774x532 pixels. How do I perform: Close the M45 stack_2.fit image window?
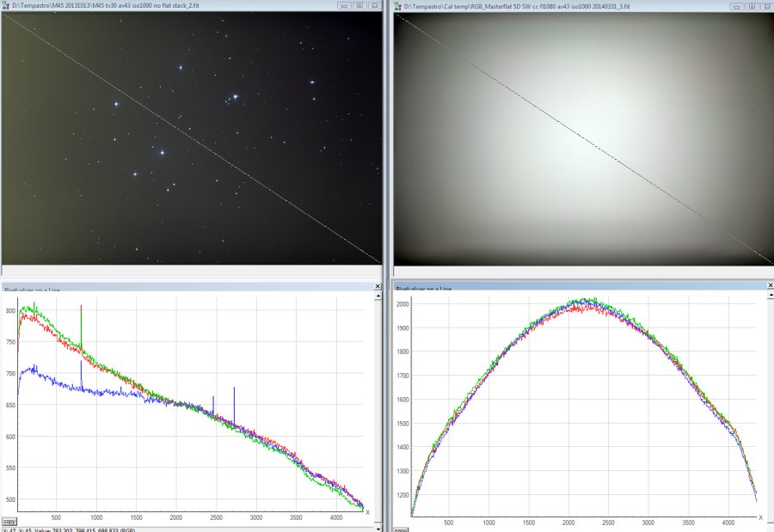point(375,5)
